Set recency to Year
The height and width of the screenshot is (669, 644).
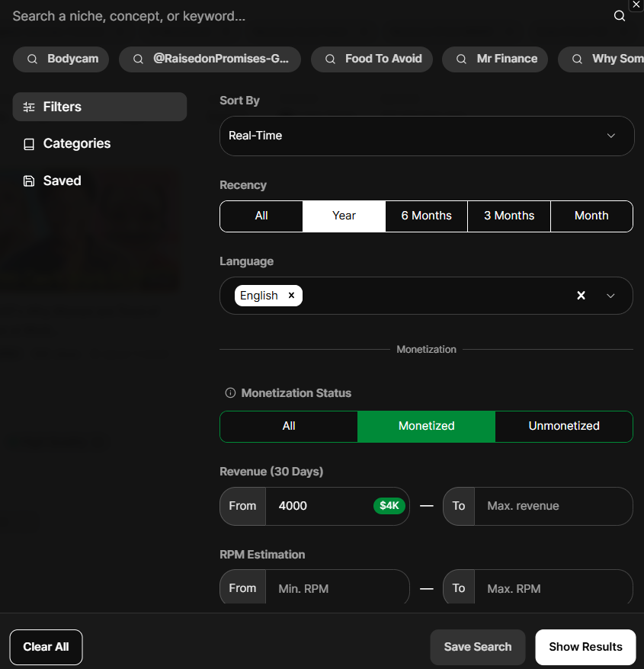(344, 216)
